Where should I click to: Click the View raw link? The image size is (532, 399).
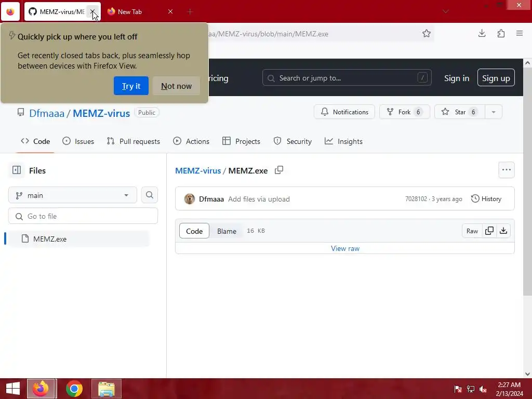[x=345, y=248]
